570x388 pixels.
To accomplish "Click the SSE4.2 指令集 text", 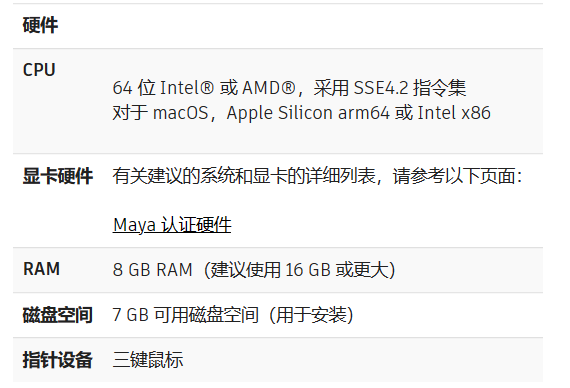I will (x=410, y=88).
